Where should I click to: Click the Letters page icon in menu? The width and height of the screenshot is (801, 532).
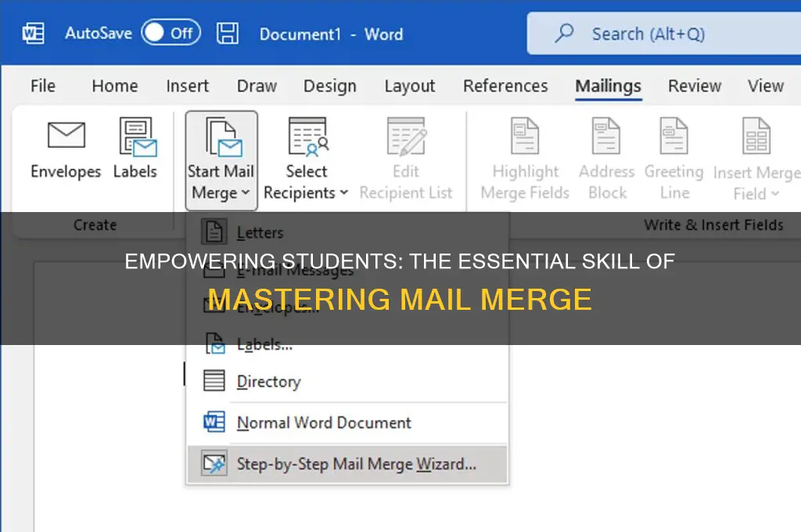point(214,232)
